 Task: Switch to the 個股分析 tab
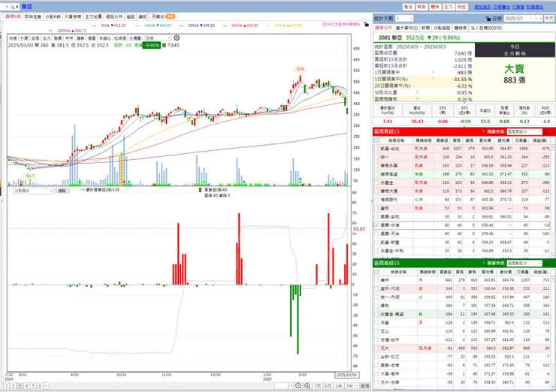coord(113,17)
